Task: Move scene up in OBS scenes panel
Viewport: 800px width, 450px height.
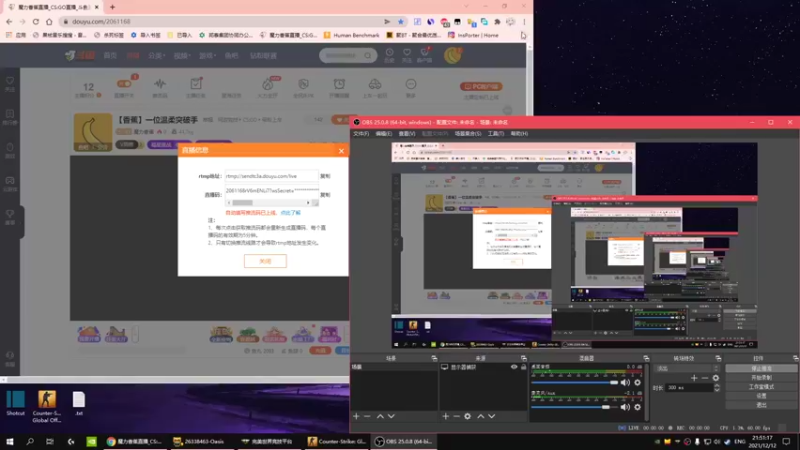Action: (x=380, y=416)
